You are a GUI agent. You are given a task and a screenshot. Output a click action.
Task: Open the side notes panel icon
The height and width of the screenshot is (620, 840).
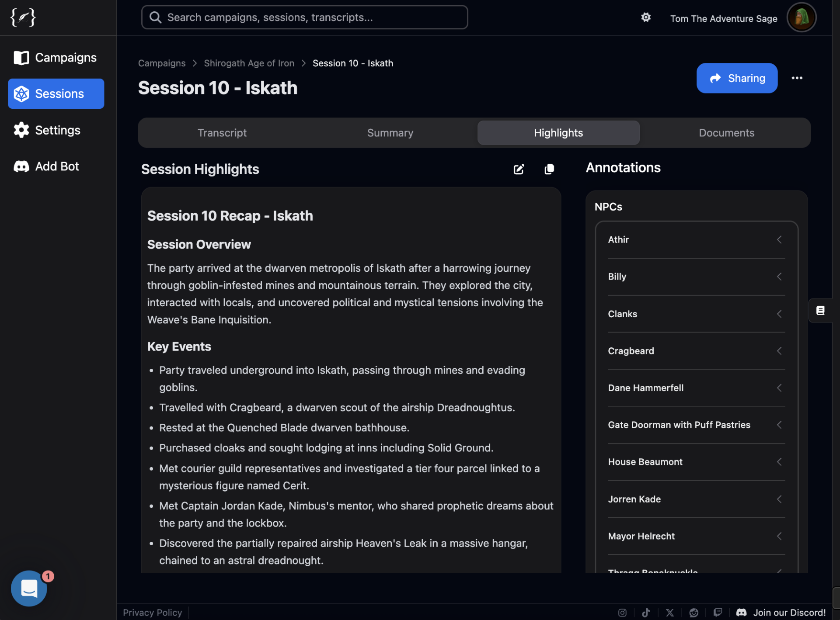(x=820, y=310)
